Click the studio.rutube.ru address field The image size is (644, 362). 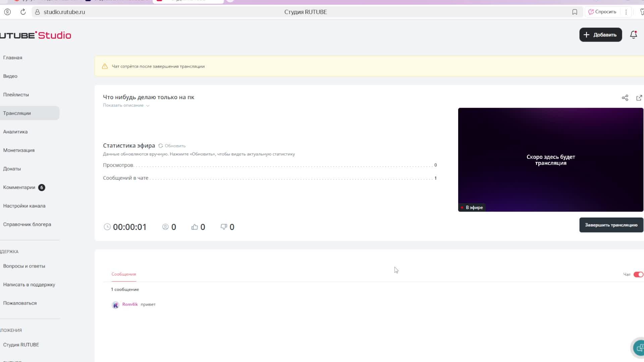[64, 12]
